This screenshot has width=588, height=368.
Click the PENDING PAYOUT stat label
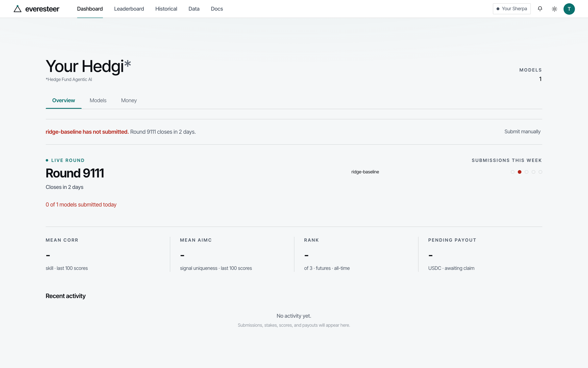pos(452,240)
